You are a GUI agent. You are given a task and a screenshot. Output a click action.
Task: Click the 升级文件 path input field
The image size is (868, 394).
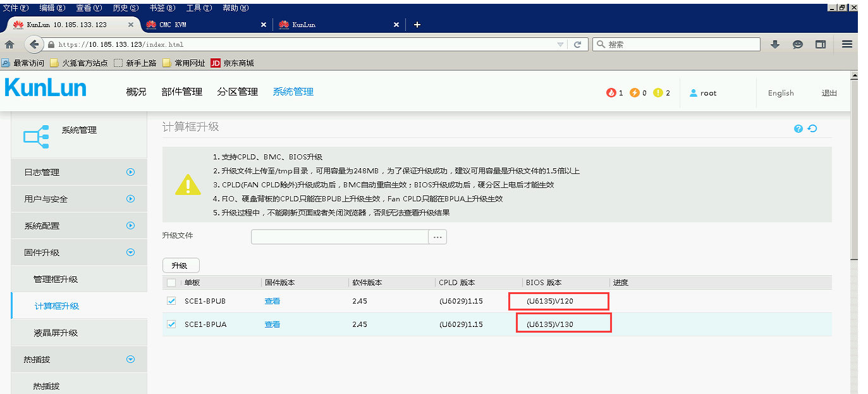tap(340, 237)
